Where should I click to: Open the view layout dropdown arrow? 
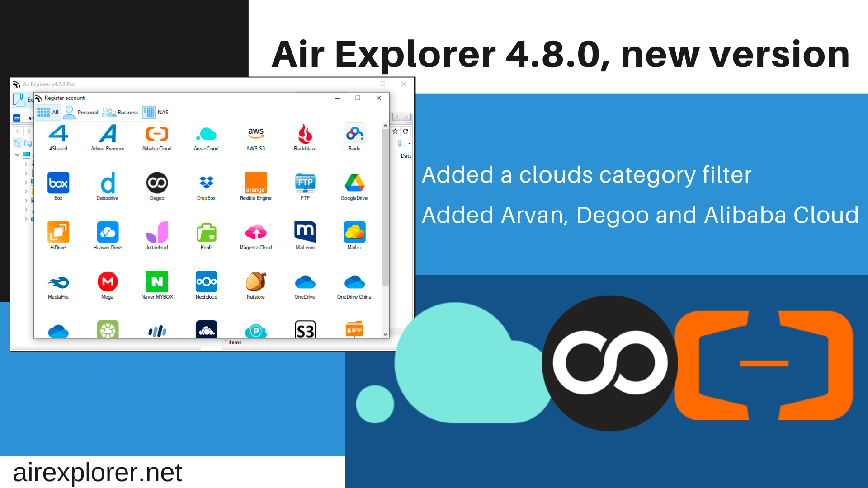tap(409, 143)
